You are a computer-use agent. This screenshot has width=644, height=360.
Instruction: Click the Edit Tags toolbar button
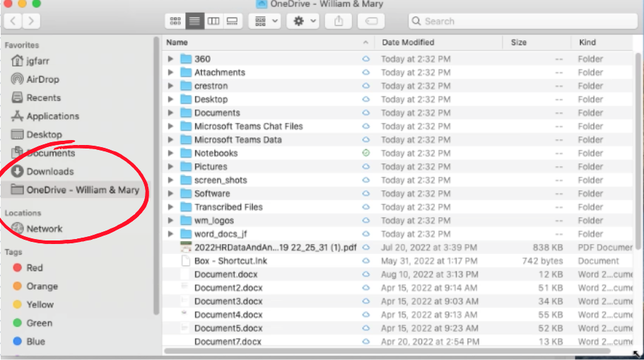click(x=371, y=21)
